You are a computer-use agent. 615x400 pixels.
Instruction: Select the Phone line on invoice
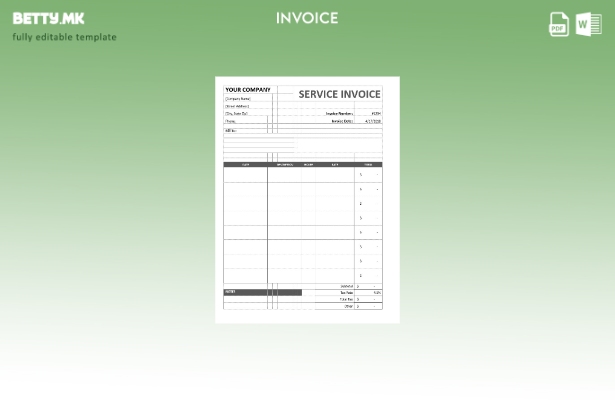pos(231,121)
